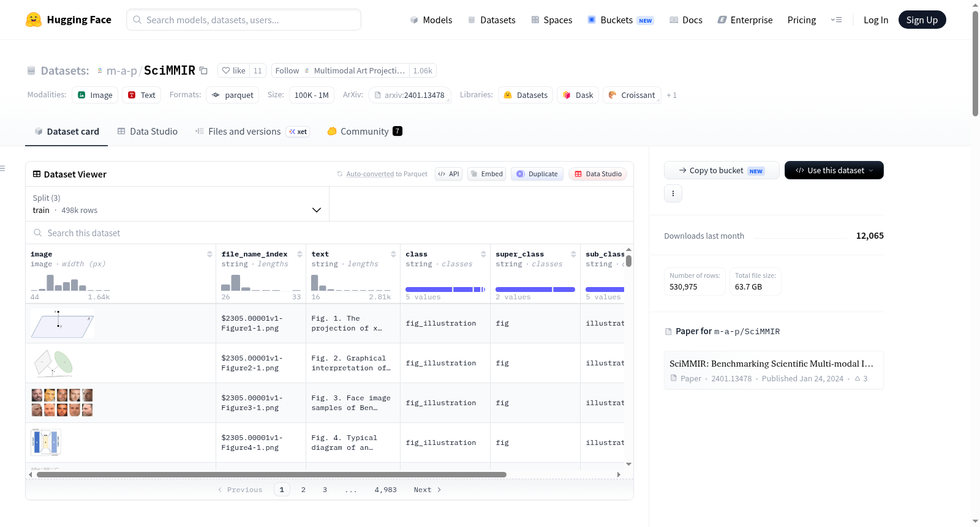
Task: Click the Copy to bucket button
Action: pos(722,170)
